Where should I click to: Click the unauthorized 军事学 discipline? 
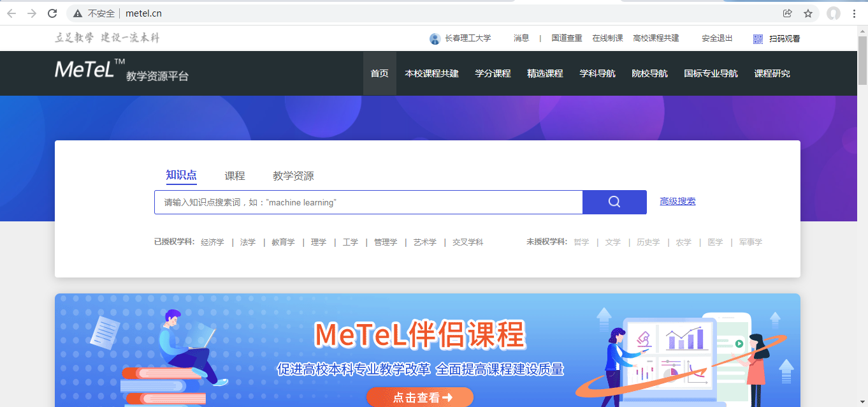pos(751,242)
